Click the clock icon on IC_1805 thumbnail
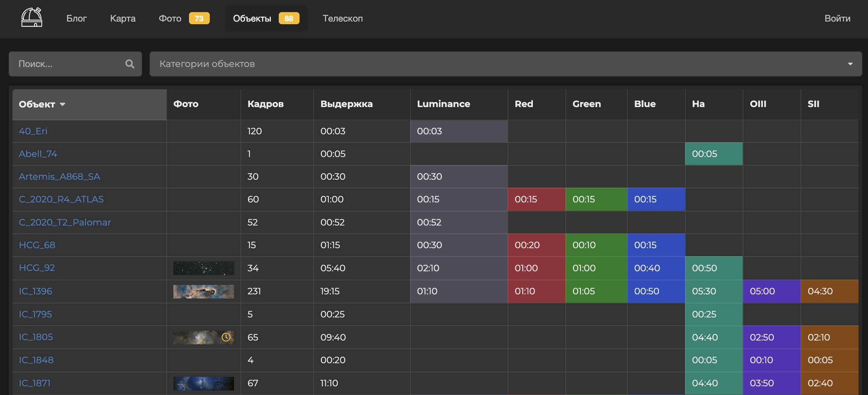Image resolution: width=868 pixels, height=395 pixels. (226, 337)
